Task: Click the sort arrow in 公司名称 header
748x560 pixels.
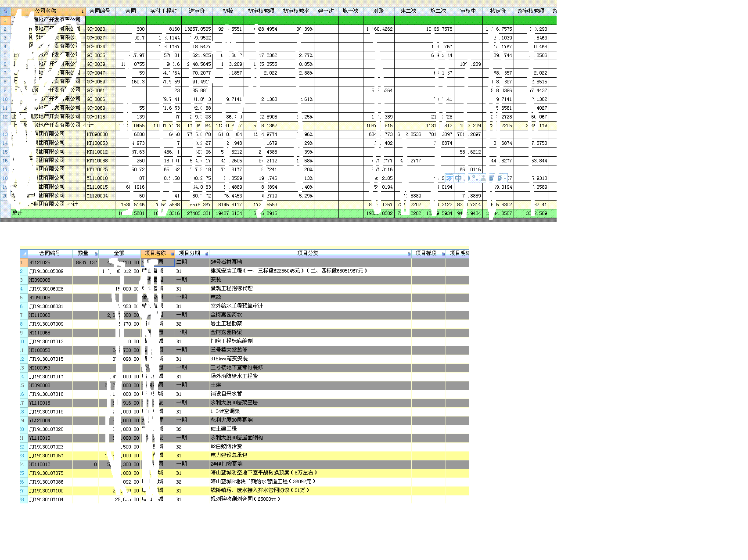Action: pyautogui.click(x=83, y=11)
